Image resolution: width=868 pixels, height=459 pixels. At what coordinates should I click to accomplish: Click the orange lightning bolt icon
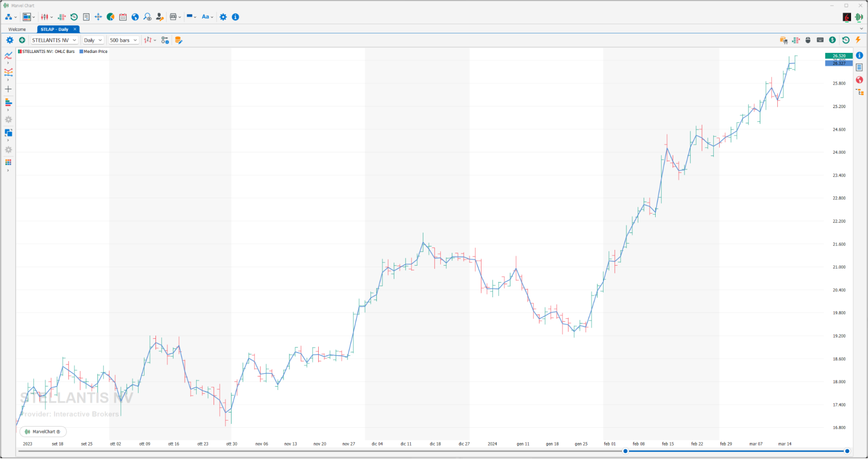click(x=858, y=40)
